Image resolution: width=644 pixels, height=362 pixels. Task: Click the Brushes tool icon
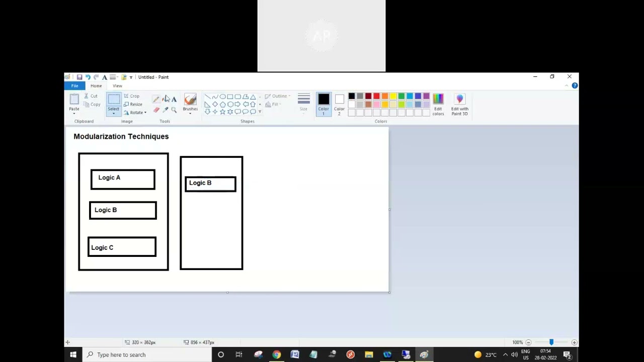(x=190, y=100)
